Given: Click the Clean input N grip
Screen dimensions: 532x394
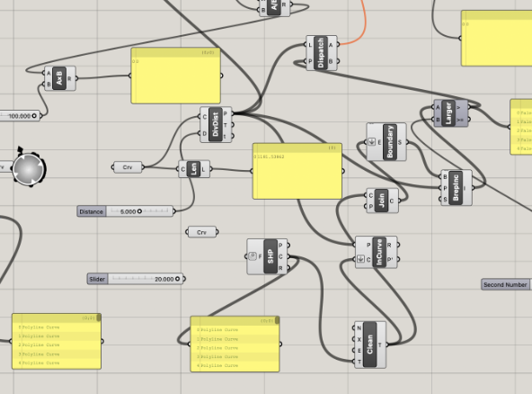Looking at the screenshot, I should coord(354,327).
